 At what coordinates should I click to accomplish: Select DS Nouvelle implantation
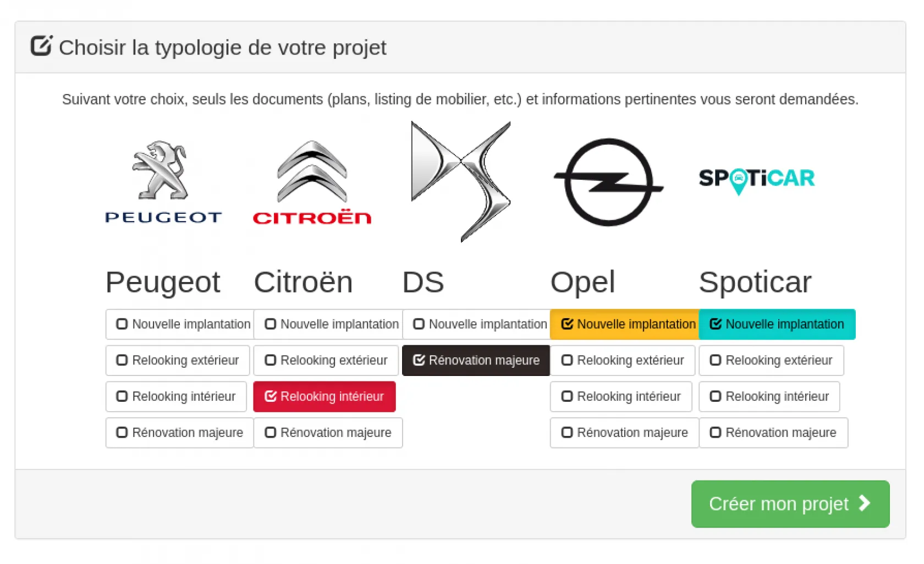click(x=476, y=324)
